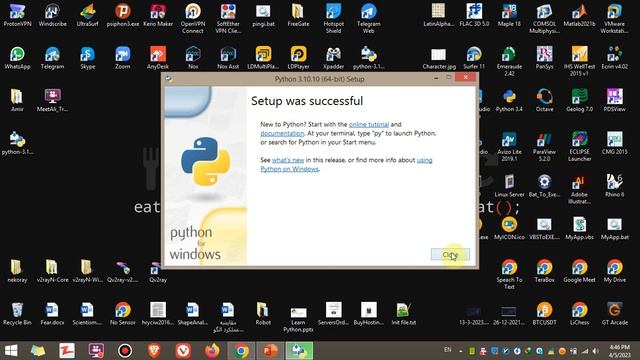The width and height of the screenshot is (640, 360).
Task: Select the Python 3.4 desktop icon
Action: coord(509,101)
